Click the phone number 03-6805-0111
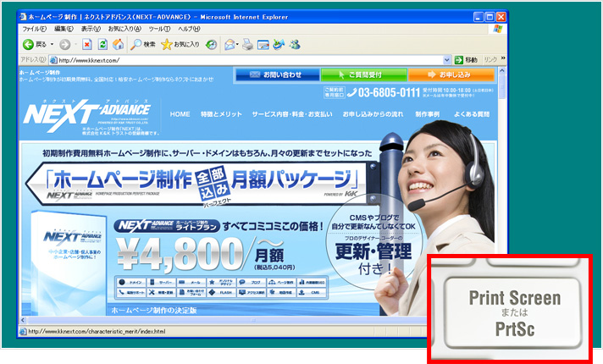The width and height of the screenshot is (603, 364). tap(389, 92)
